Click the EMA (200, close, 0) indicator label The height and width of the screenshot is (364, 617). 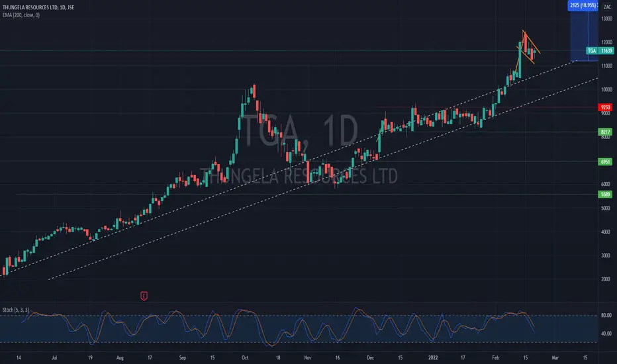pyautogui.click(x=21, y=15)
